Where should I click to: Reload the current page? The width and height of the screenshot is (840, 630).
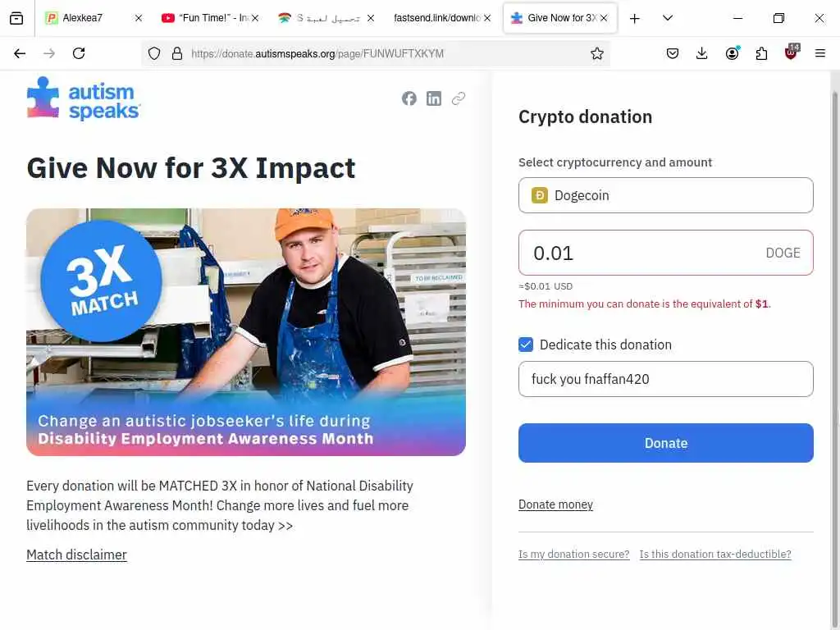(79, 53)
